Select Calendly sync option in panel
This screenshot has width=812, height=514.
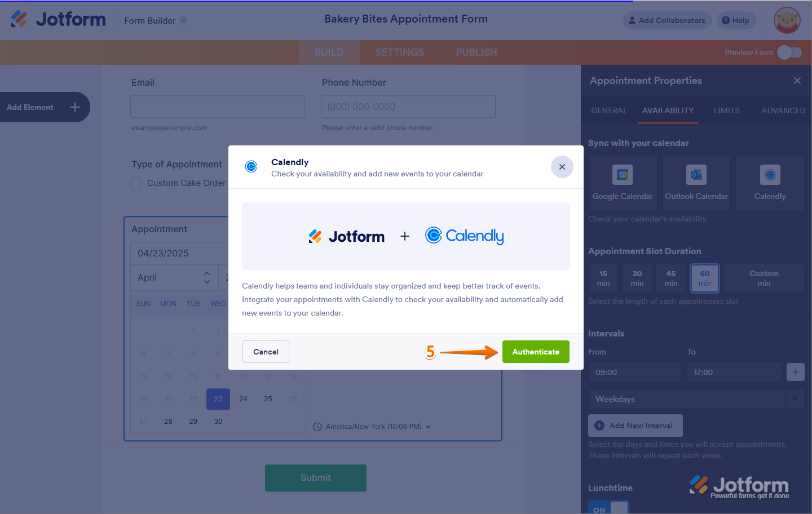pyautogui.click(x=770, y=183)
